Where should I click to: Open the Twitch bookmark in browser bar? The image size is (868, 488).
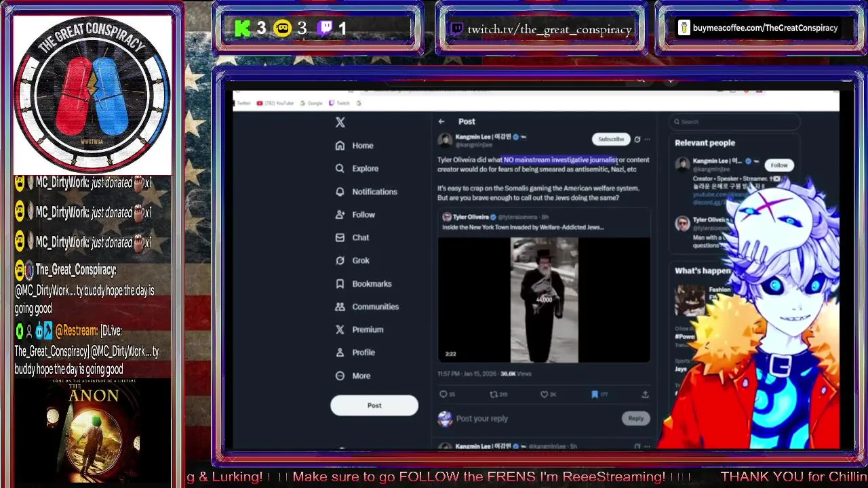click(x=339, y=103)
